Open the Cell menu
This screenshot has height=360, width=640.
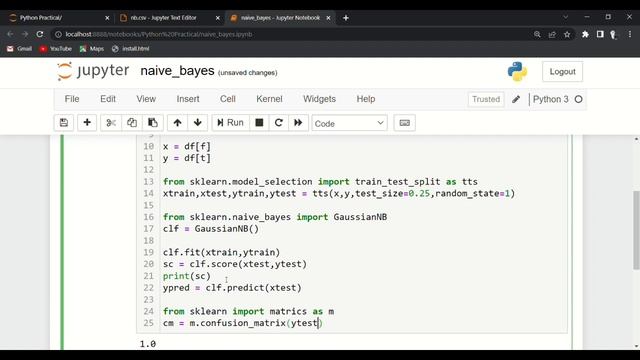pyautogui.click(x=228, y=99)
